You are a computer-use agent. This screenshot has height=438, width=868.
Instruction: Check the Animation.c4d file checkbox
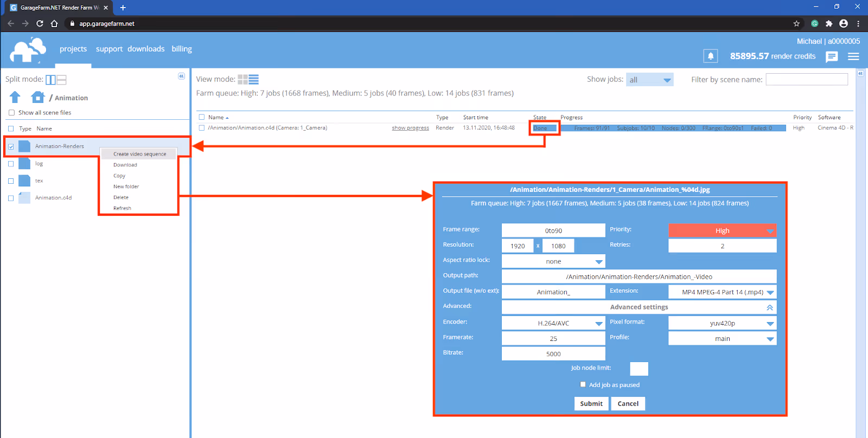tap(11, 198)
